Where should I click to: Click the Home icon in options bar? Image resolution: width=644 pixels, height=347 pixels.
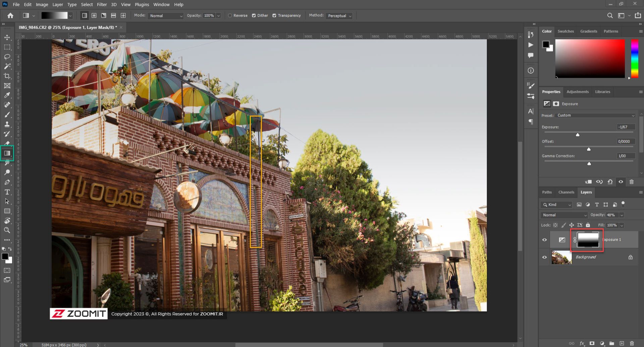click(x=10, y=15)
